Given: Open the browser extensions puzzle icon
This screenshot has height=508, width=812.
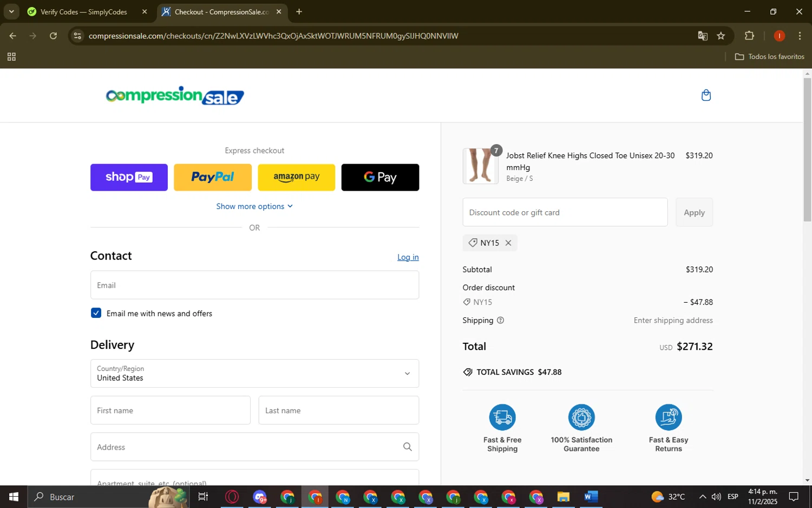Looking at the screenshot, I should click(x=749, y=36).
